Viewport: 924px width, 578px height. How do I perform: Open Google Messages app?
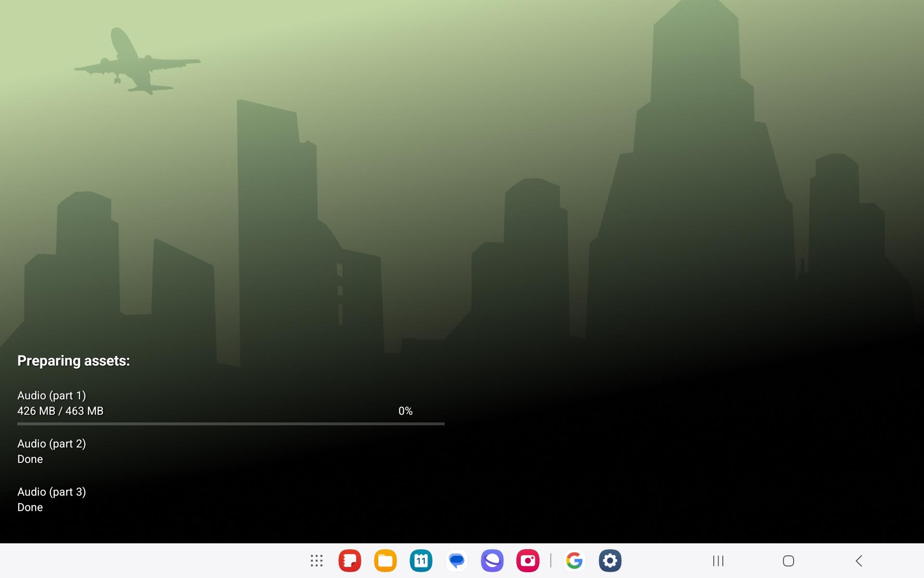[x=457, y=561]
